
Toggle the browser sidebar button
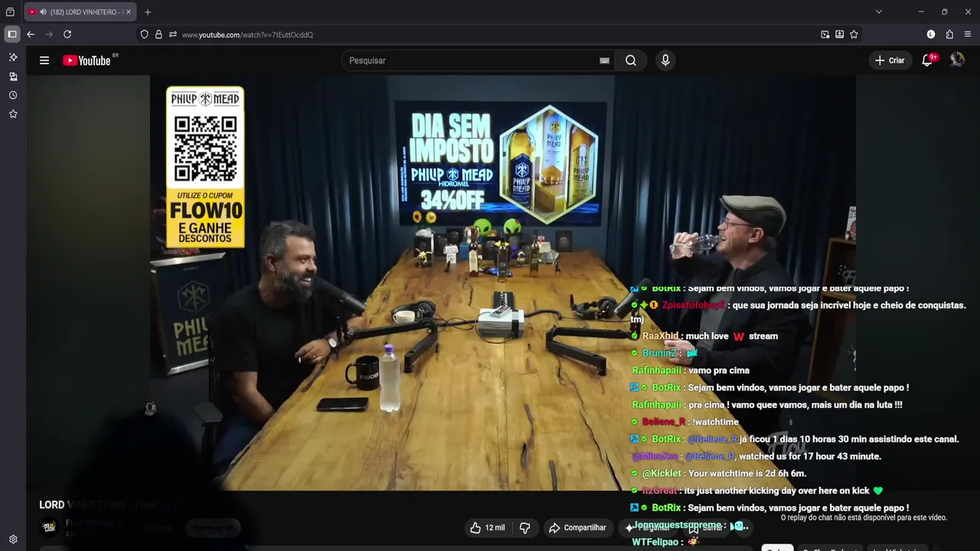(12, 34)
